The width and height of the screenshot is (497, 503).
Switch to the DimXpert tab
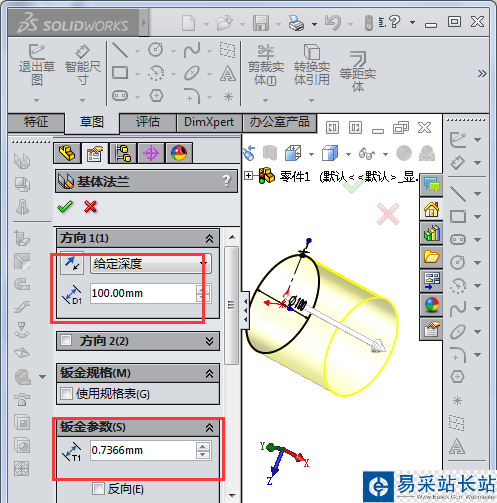(209, 122)
